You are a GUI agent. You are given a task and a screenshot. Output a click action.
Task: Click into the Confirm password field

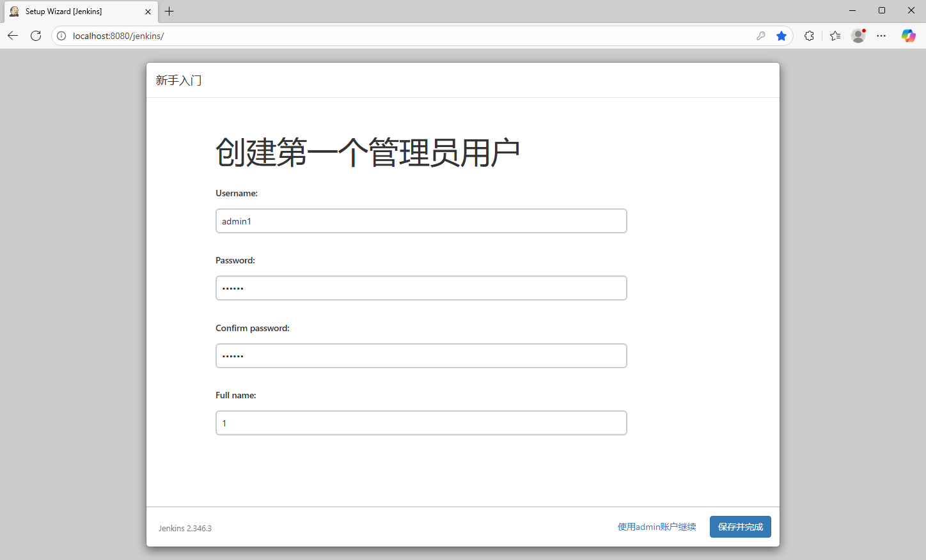pos(421,356)
